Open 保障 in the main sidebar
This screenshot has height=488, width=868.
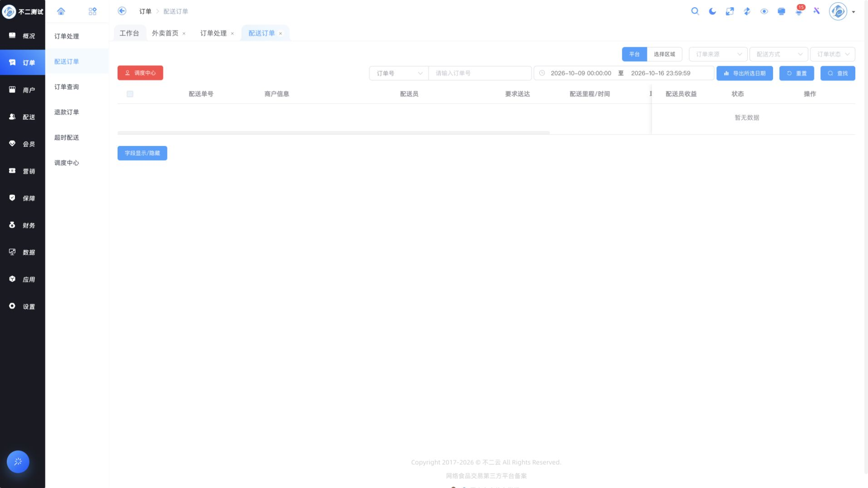click(x=22, y=198)
